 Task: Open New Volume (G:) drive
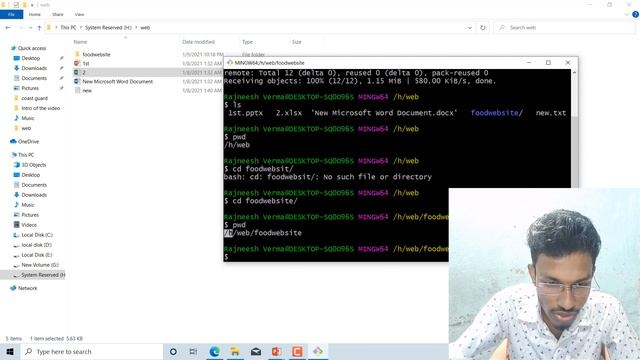(40, 265)
